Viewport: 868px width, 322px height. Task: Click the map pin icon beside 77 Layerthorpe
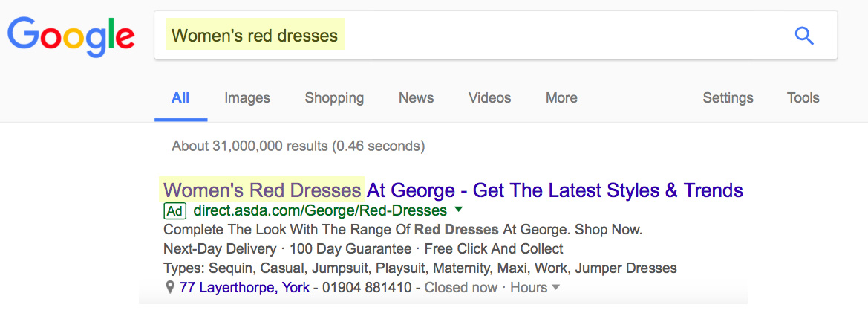(x=170, y=288)
